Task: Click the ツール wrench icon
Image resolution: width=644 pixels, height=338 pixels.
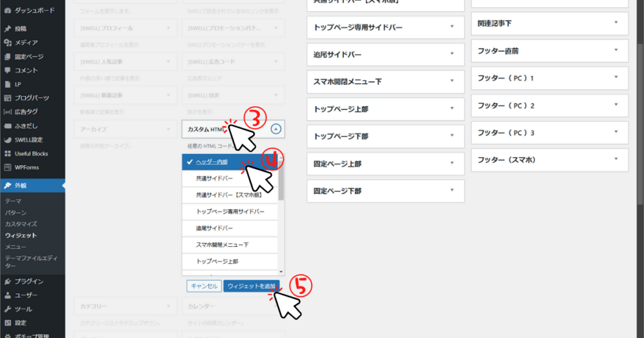Action: pos(8,309)
